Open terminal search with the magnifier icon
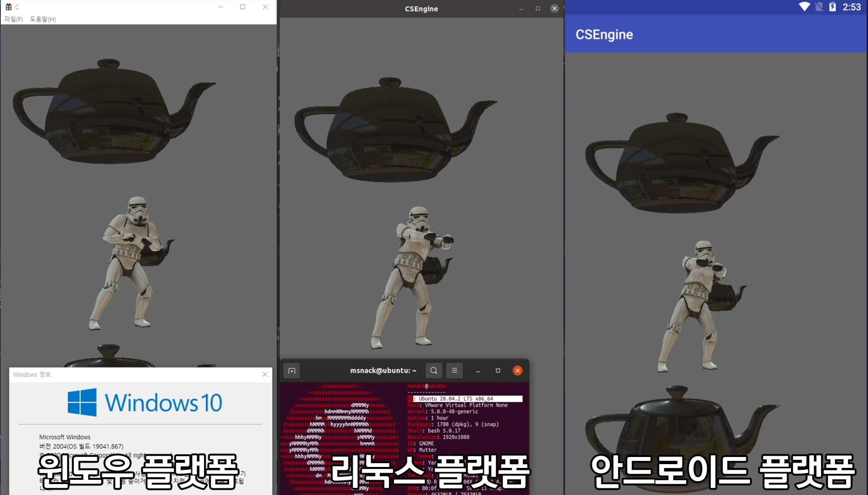868x495 pixels. [434, 371]
